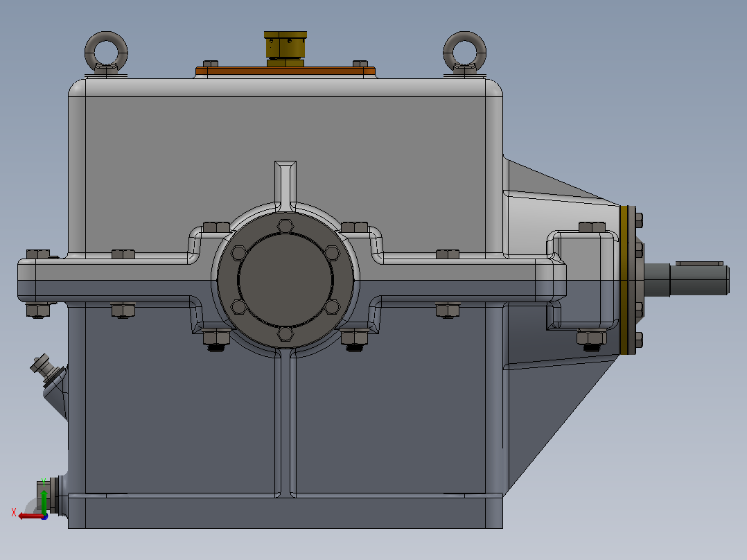
Task: Select the topmost hex bolt on bearing cap
Action: [285, 226]
